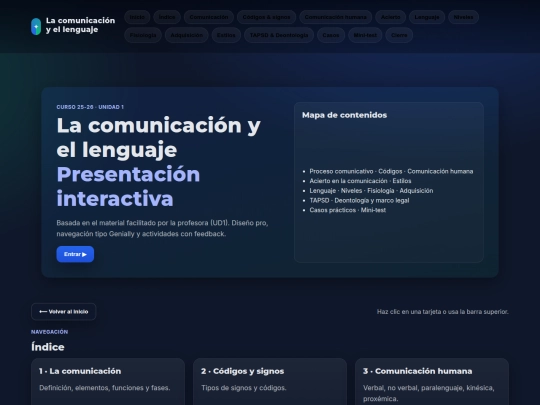Click the Índice section heading

(x=48, y=347)
